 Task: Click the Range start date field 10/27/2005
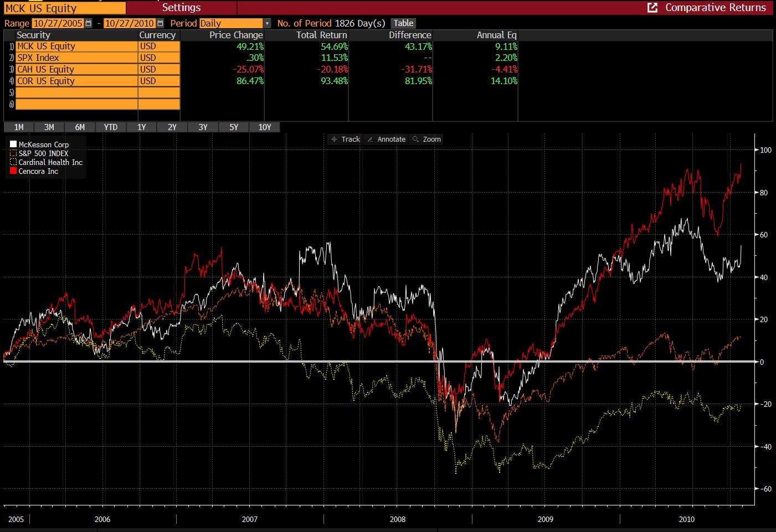pyautogui.click(x=58, y=23)
